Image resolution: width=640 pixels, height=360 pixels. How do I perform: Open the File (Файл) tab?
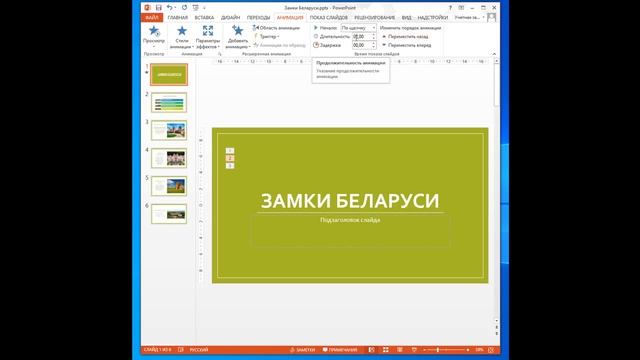152,18
